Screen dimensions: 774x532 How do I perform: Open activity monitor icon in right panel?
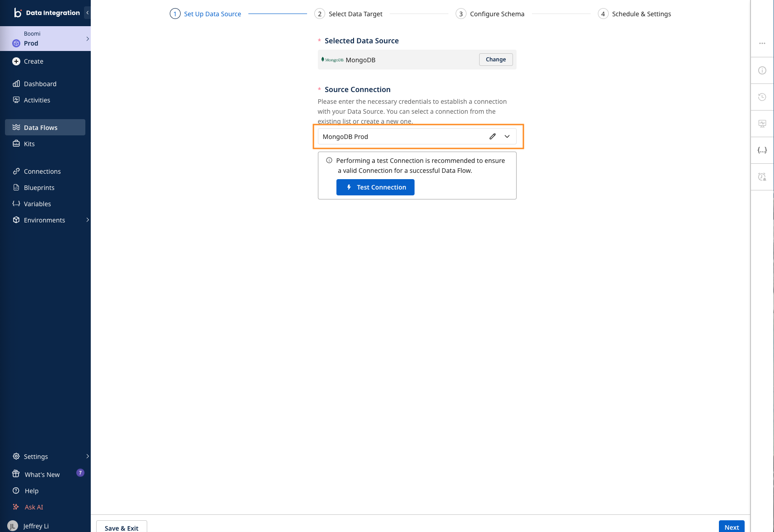[762, 123]
